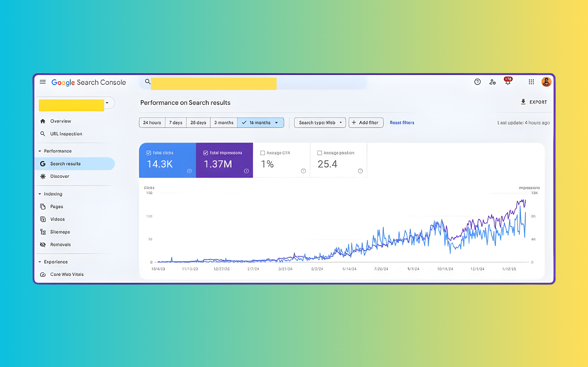Screen dimensions: 588x367
Task: Collapse the Indexing sidebar section
Action: pyautogui.click(x=40, y=194)
